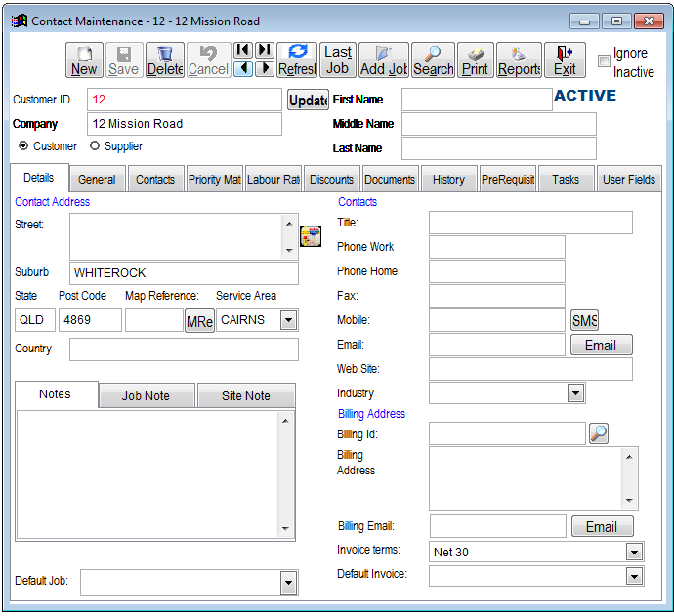
Task: Open the Job Note tab
Action: [146, 395]
